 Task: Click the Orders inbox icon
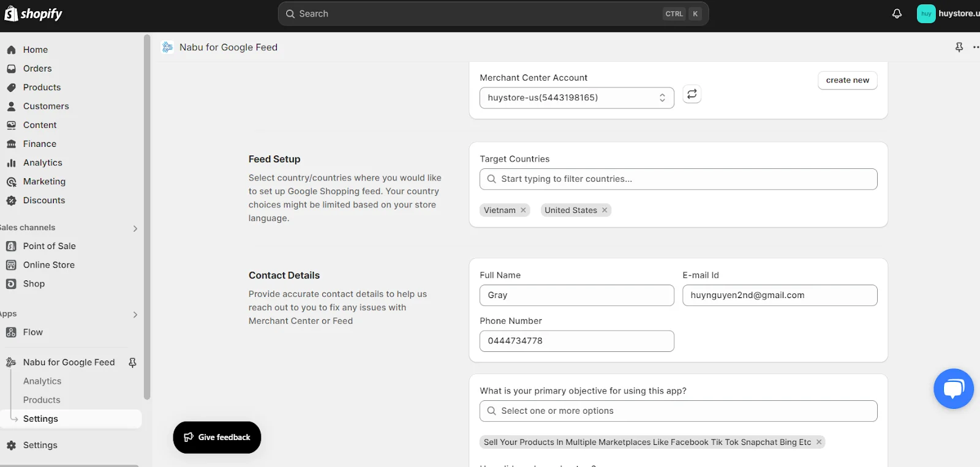pyautogui.click(x=11, y=69)
